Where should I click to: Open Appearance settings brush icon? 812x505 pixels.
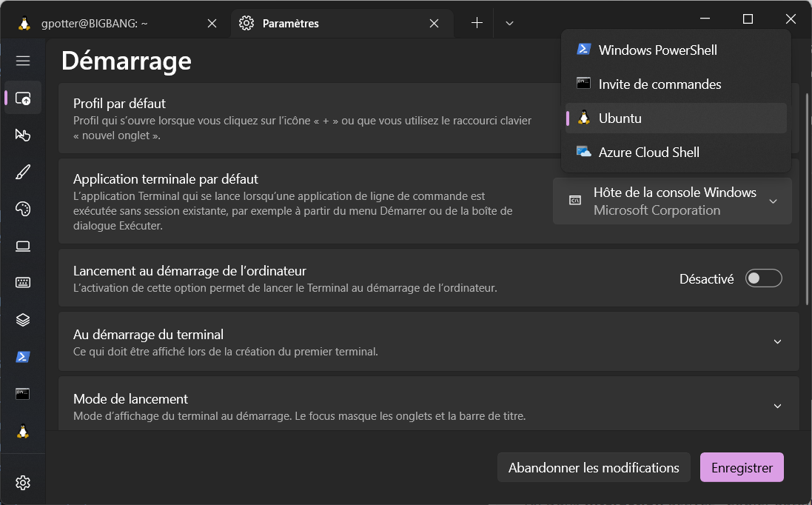(23, 172)
